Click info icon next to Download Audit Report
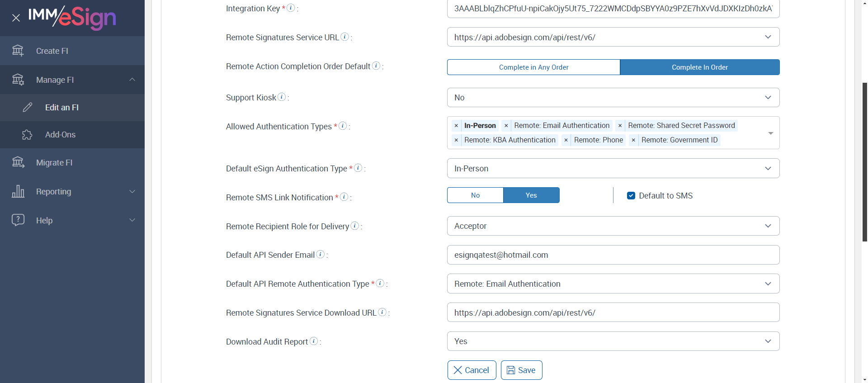This screenshot has width=868, height=383. point(314,341)
